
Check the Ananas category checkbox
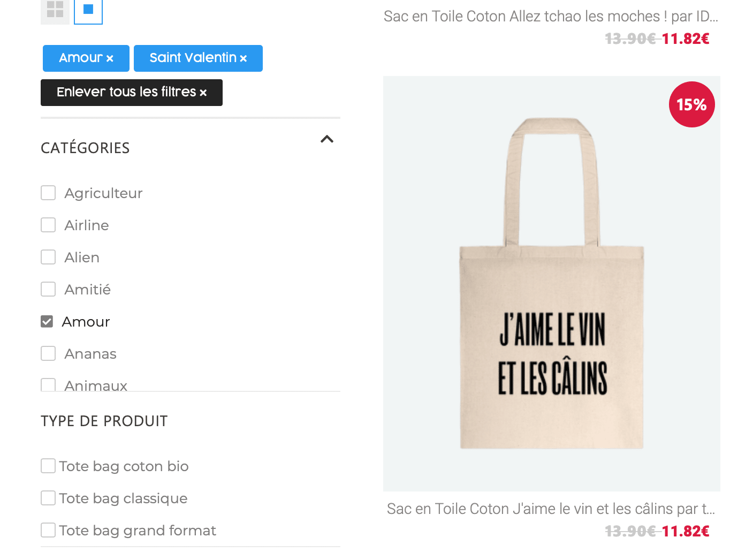pyautogui.click(x=48, y=353)
